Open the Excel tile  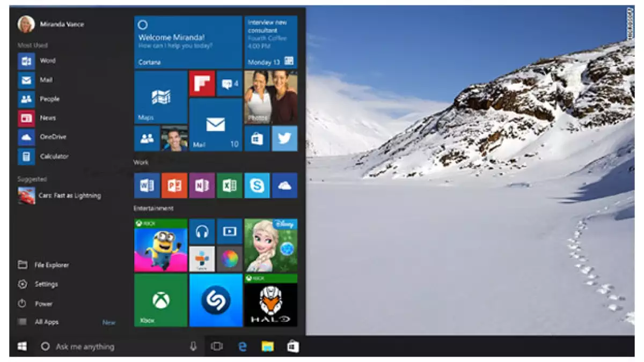tap(230, 186)
